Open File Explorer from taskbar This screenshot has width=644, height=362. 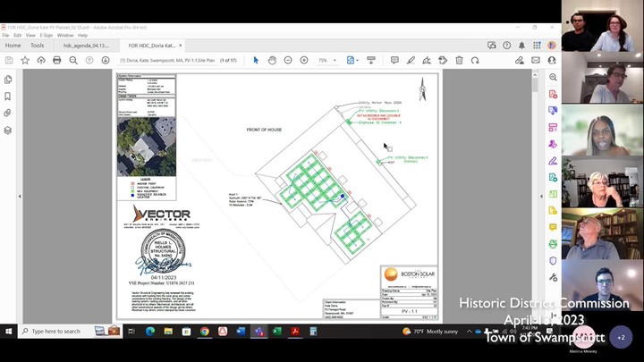tap(168, 332)
